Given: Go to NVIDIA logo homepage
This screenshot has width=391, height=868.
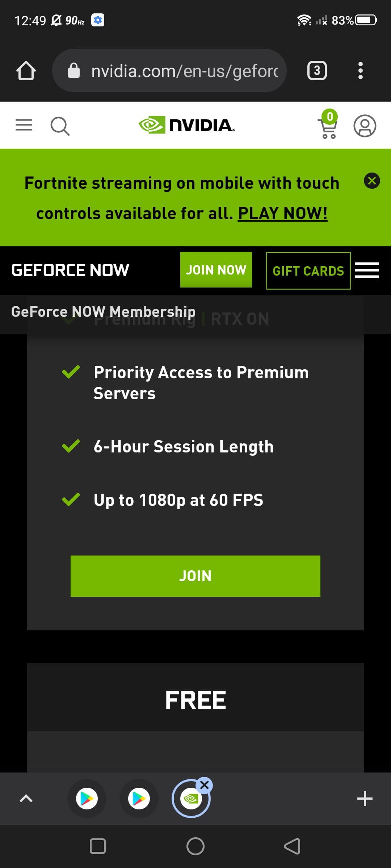Looking at the screenshot, I should coord(187,125).
